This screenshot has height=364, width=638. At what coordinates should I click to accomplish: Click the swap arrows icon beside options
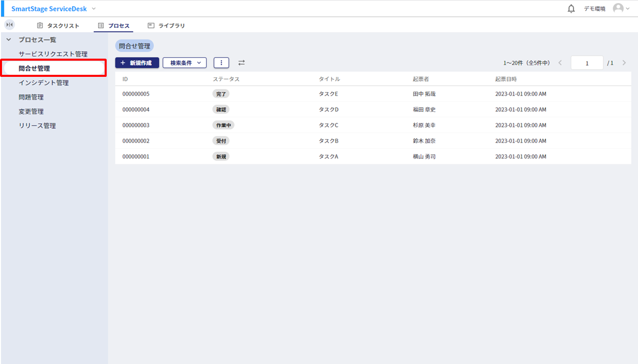[x=242, y=63]
